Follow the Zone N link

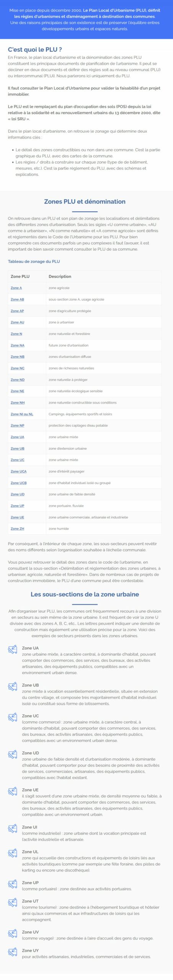16,334
